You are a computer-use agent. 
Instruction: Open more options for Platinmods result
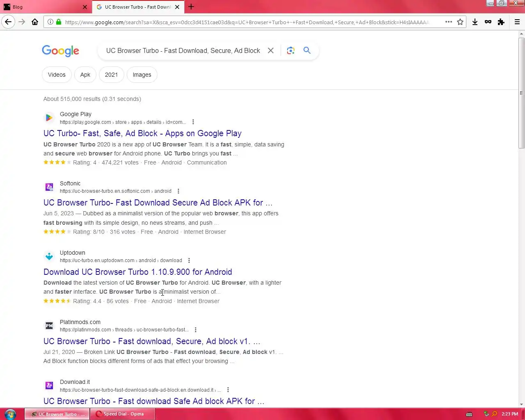(196, 330)
